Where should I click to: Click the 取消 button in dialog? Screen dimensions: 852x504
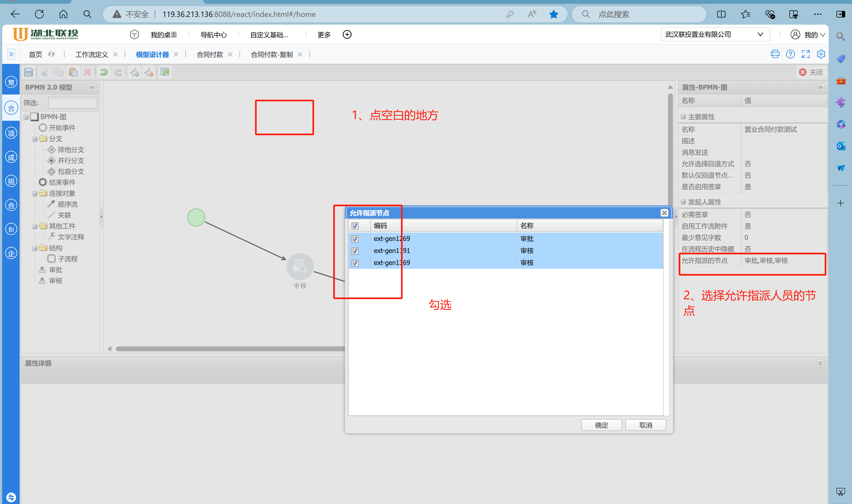tap(645, 425)
